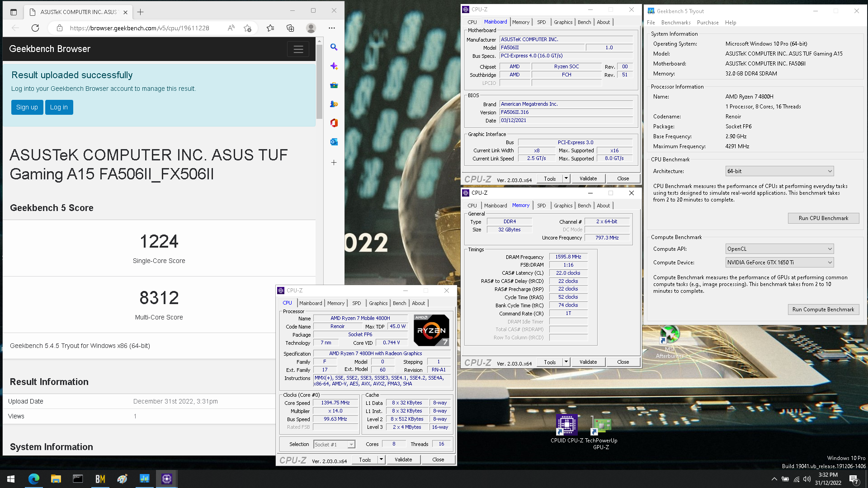Open the read aloud icon in address bar
This screenshot has height=488, width=868.
point(231,28)
